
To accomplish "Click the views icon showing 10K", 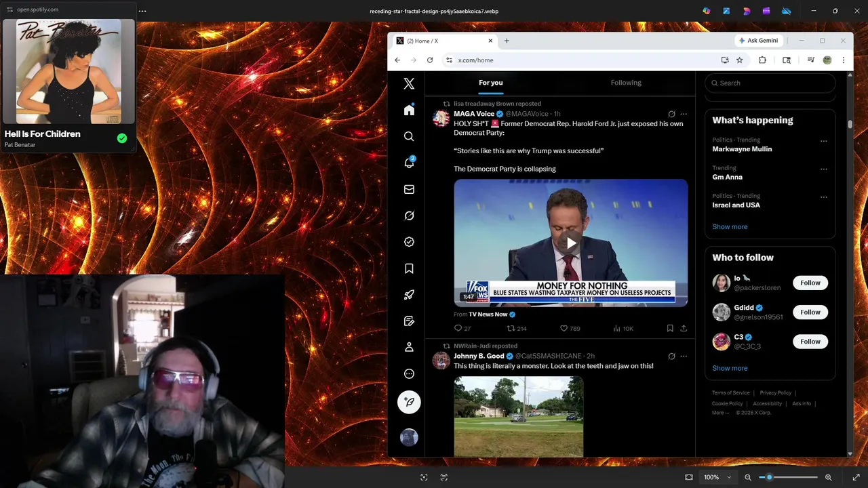I will coord(616,328).
